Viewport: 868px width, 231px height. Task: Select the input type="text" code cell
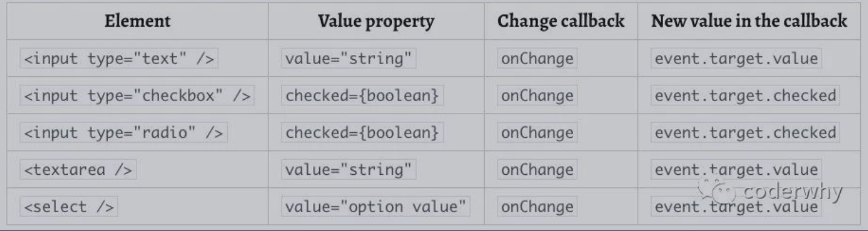[x=119, y=59]
